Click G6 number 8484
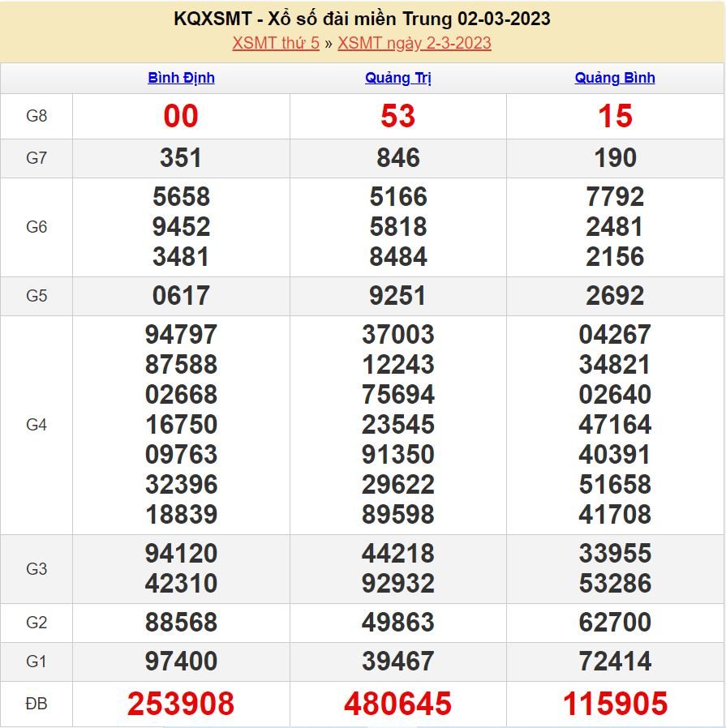Image resolution: width=726 pixels, height=728 pixels. tap(398, 257)
